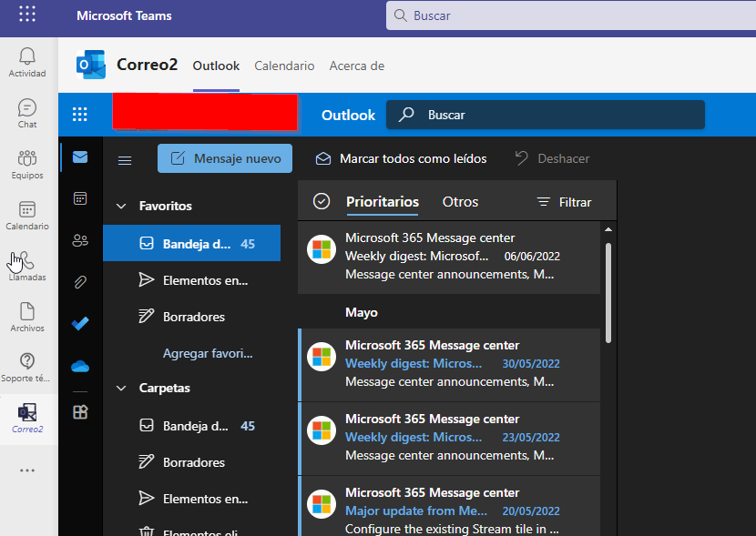Open Borradores under Favoritos
Image resolution: width=756 pixels, height=536 pixels.
pyautogui.click(x=192, y=317)
